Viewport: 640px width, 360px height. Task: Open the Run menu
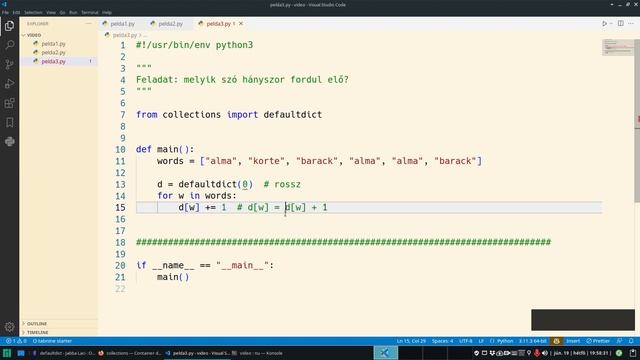pyautogui.click(x=73, y=13)
